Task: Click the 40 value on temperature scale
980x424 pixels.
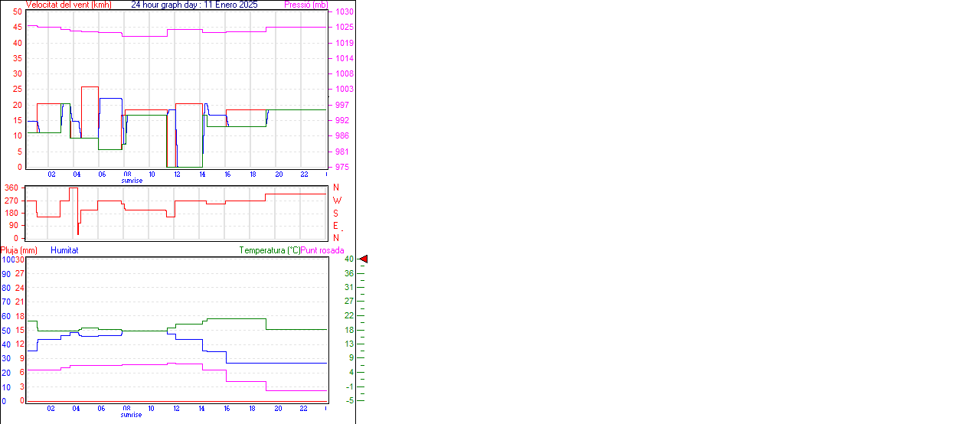Action: point(348,259)
